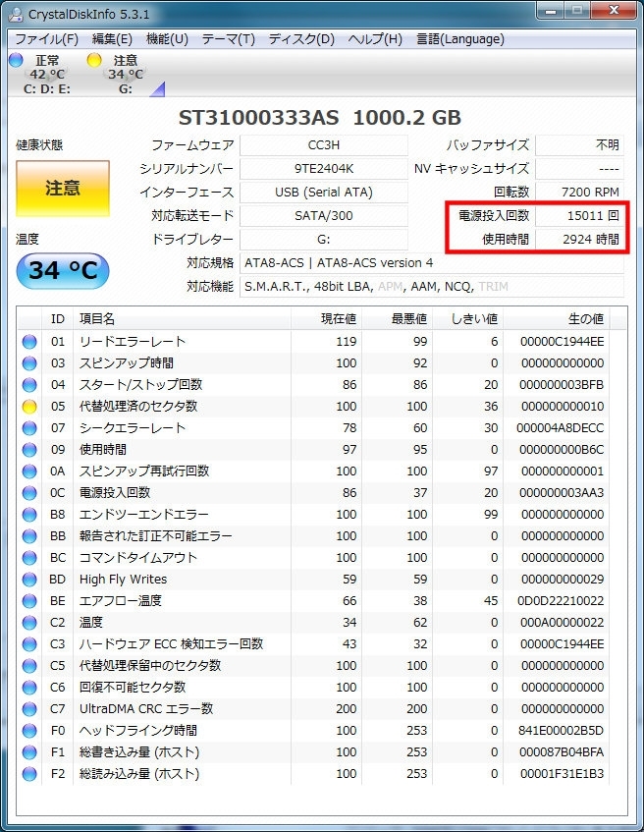
Task: Open the ヘルプ(H) menu
Action: click(x=375, y=39)
